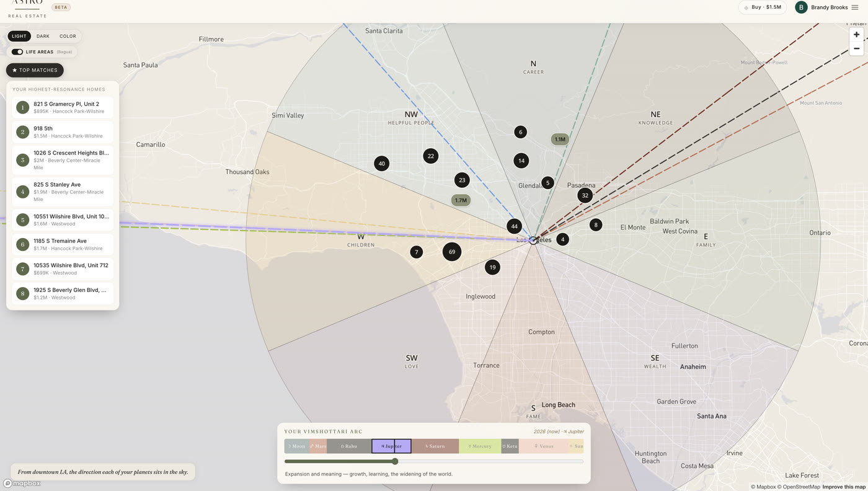Select map cluster marker 23
Image resolution: width=868 pixels, height=491 pixels.
[462, 180]
